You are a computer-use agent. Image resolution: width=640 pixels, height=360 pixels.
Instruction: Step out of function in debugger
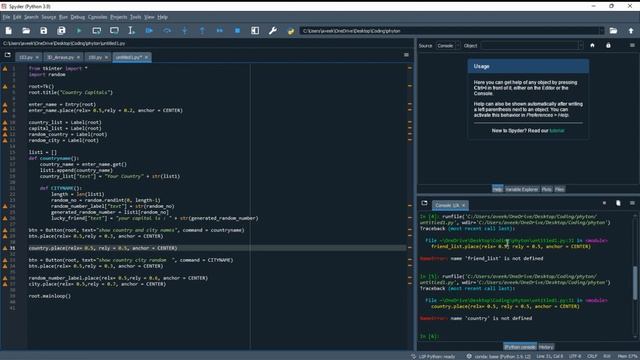pos(202,31)
